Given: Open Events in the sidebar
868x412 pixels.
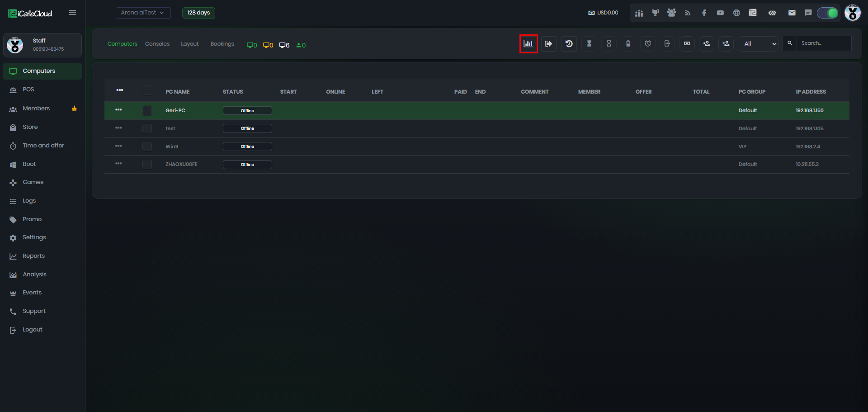Looking at the screenshot, I should point(42,293).
